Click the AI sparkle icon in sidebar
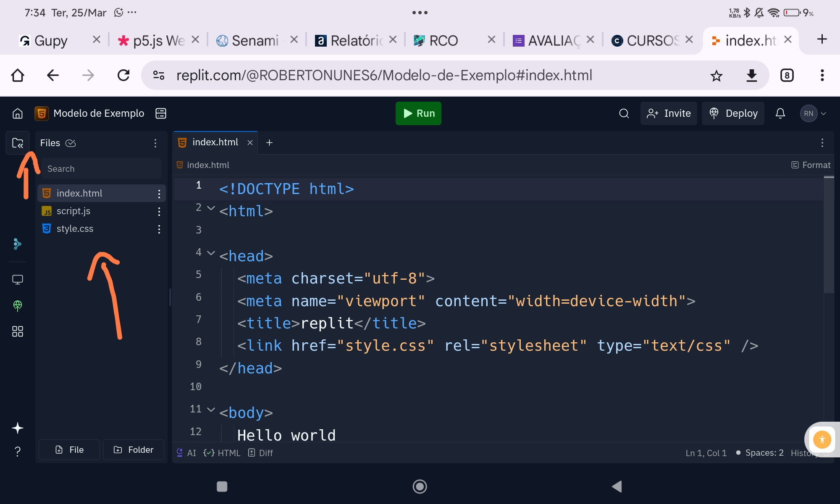Image resolution: width=840 pixels, height=504 pixels. tap(18, 428)
